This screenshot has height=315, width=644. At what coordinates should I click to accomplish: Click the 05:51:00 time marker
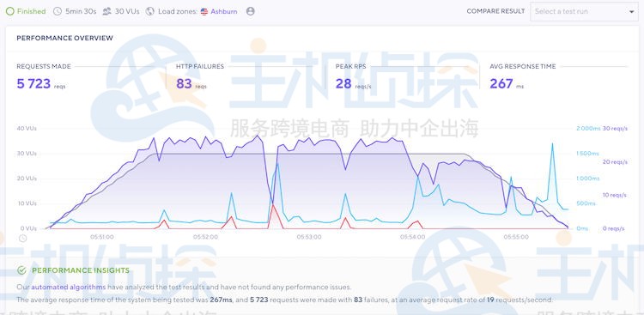102,237
